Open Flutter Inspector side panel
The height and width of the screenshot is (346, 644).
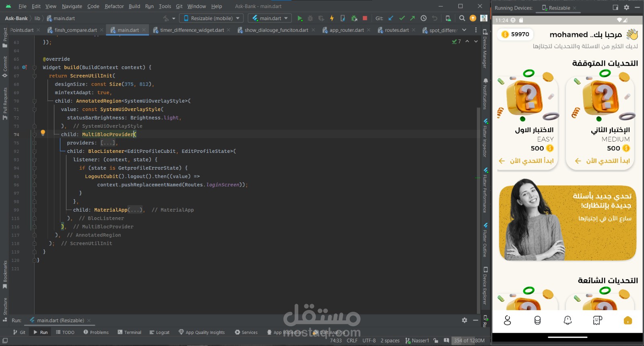click(x=485, y=138)
